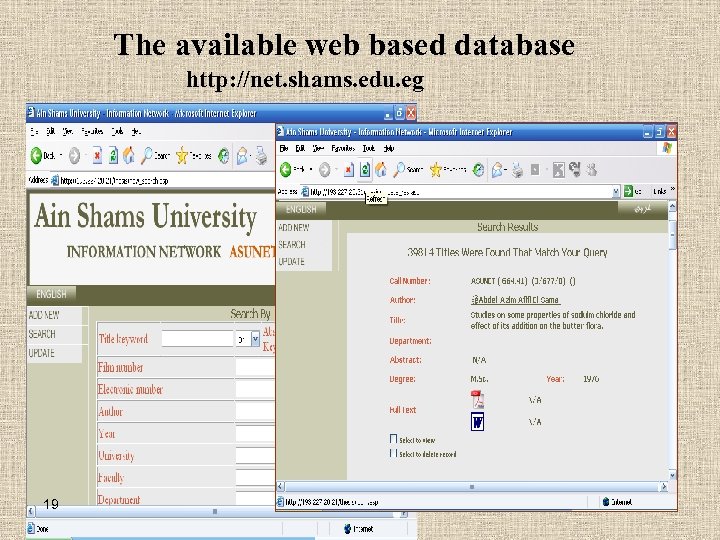Viewport: 720px width, 540px height.
Task: Open the Favorites menu in the rear window
Action: coord(92,131)
